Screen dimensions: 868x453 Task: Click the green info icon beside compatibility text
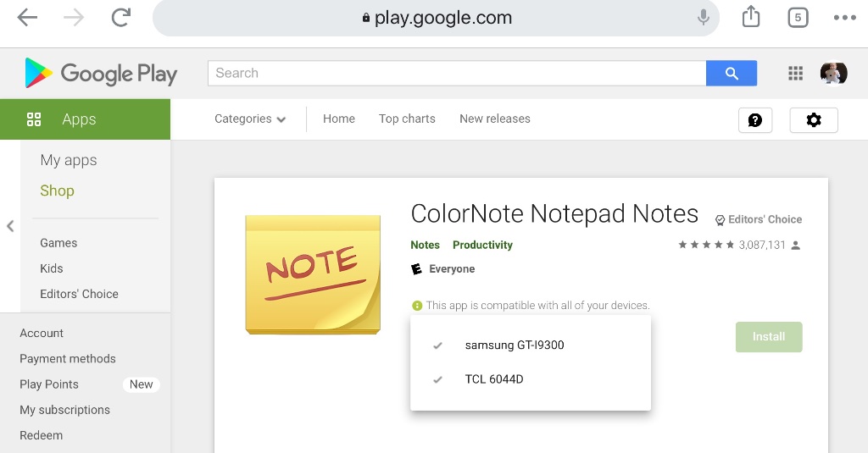[x=417, y=306]
